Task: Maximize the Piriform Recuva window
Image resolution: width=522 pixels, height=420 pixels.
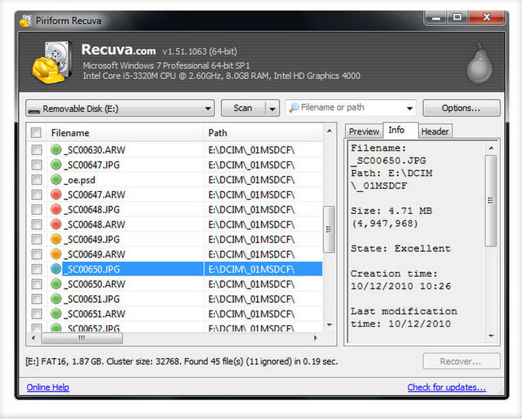Action: point(458,18)
